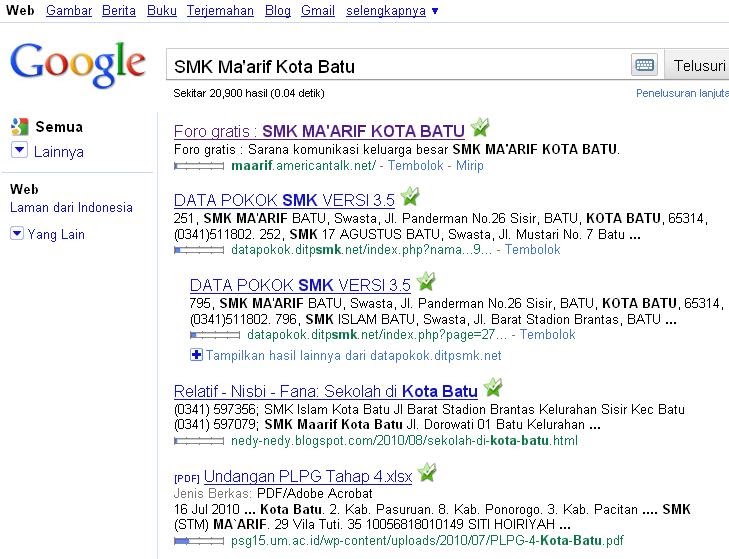
Task: Click Penelusuran lanjutan link
Action: [682, 93]
